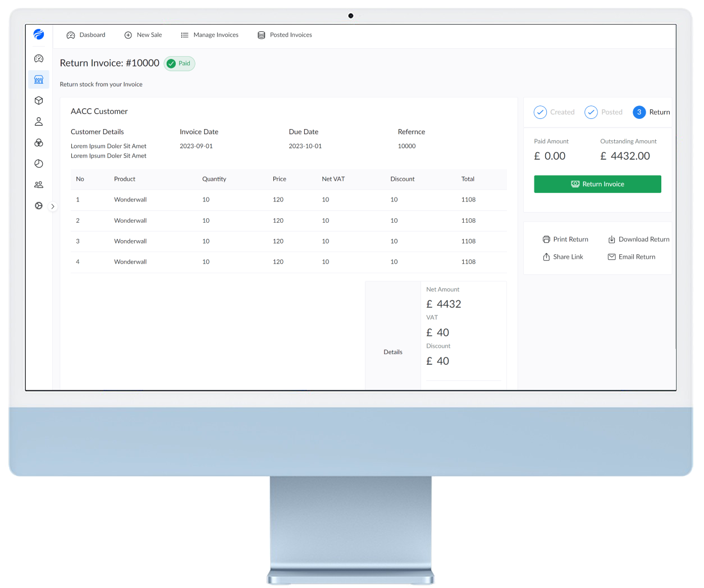Click the quantity value in the first Wonderwall row
Image resolution: width=704 pixels, height=588 pixels.
point(205,199)
